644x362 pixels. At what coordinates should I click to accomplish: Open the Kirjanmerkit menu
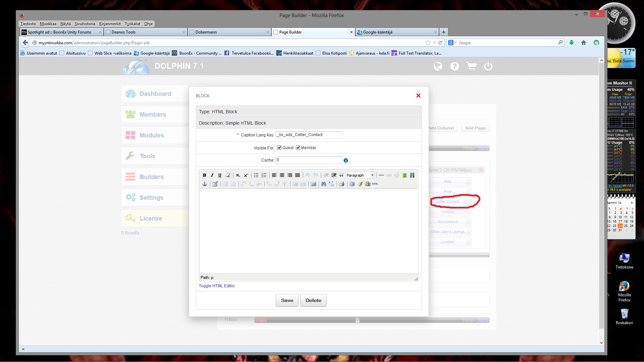[110, 24]
